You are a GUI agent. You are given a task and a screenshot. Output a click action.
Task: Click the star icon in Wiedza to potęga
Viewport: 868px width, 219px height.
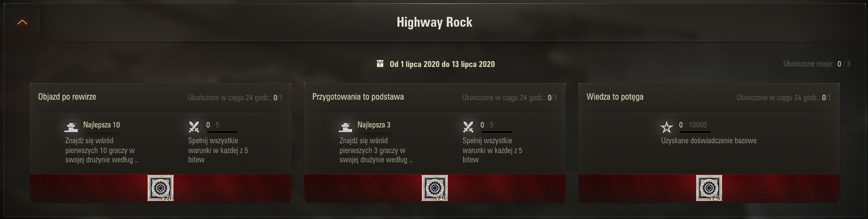[x=666, y=127]
